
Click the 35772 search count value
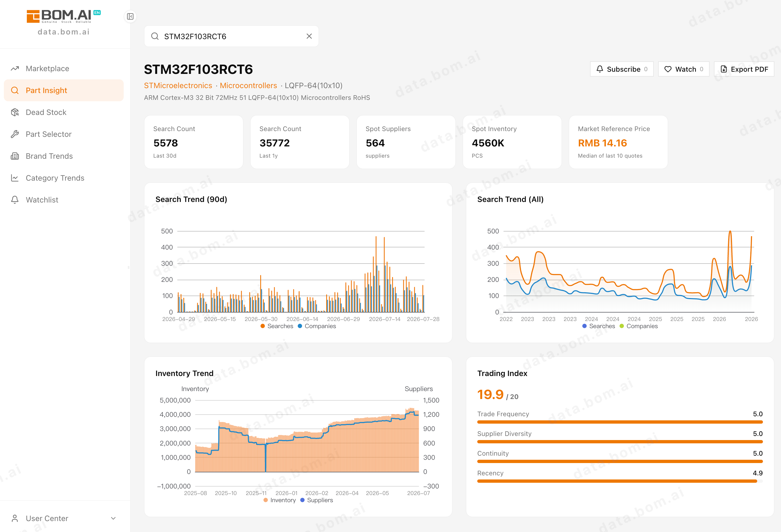pos(274,143)
